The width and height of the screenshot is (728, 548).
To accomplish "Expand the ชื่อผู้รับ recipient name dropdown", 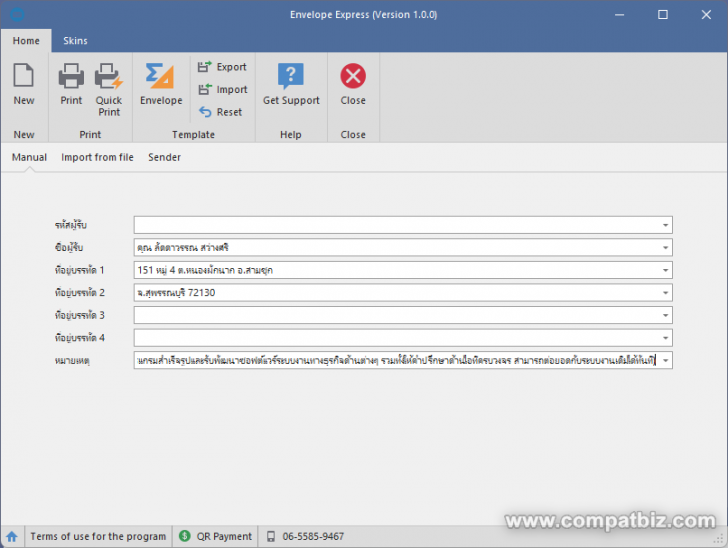I will [665, 248].
